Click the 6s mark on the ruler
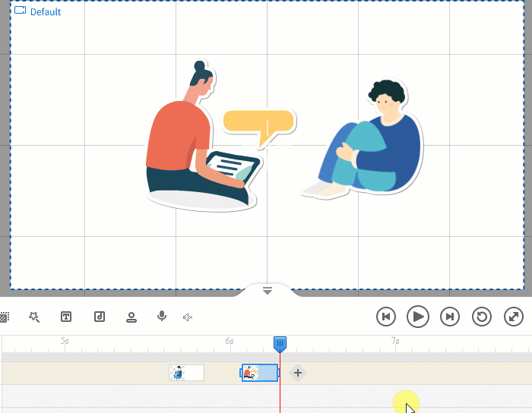Screen dimensions: 532x413 230,341
